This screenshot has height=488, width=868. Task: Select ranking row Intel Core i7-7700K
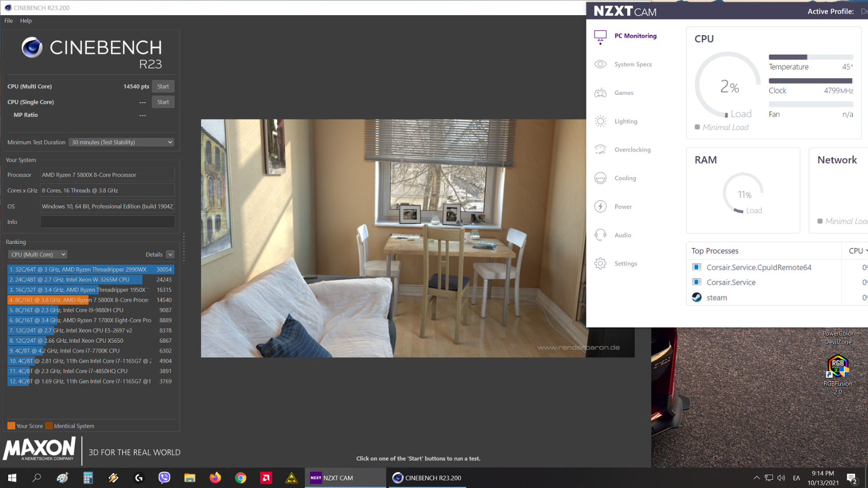(x=91, y=351)
